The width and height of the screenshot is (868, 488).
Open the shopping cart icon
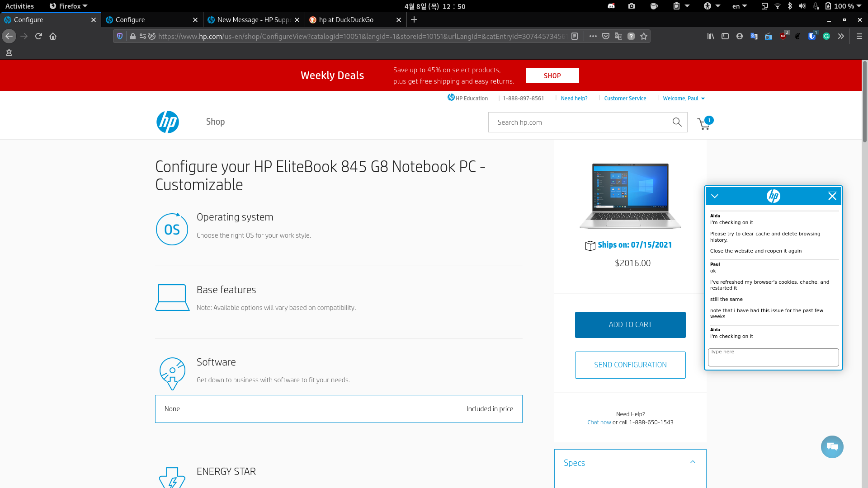704,123
